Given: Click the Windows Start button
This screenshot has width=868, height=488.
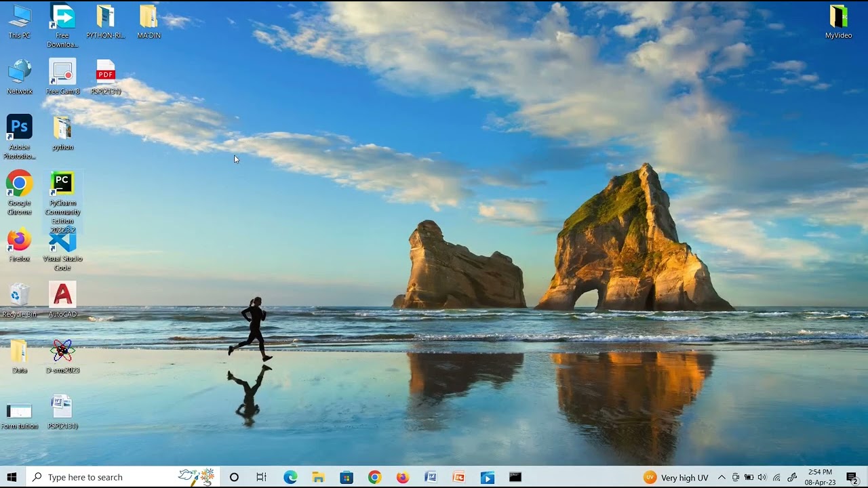Looking at the screenshot, I should click(12, 477).
